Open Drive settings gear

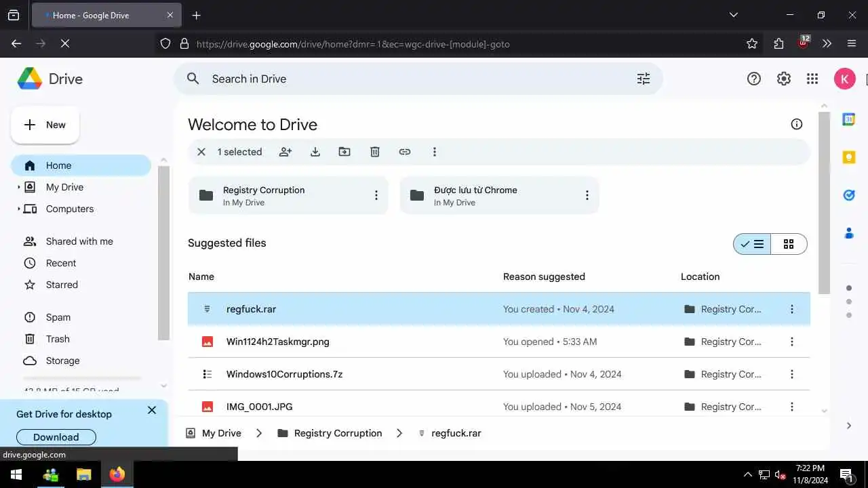pos(784,79)
